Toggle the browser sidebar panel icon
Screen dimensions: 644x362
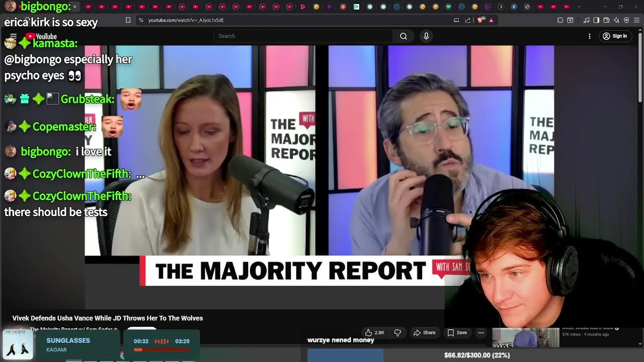coord(596,20)
